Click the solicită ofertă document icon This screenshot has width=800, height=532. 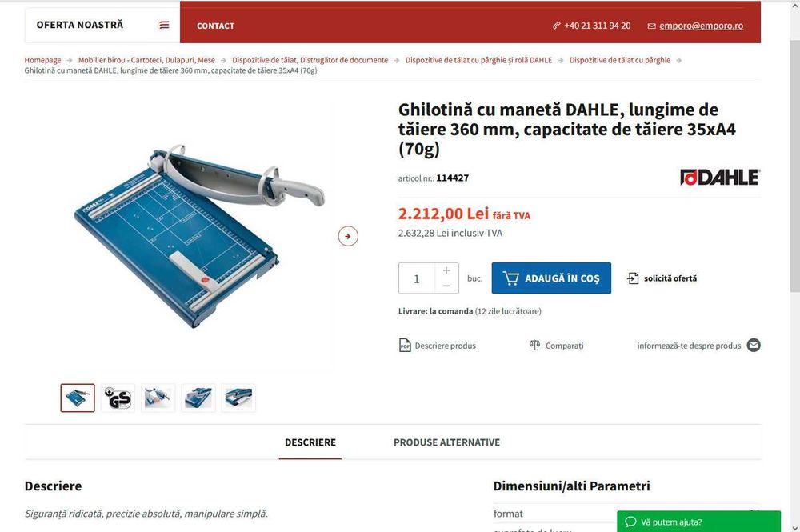click(633, 278)
